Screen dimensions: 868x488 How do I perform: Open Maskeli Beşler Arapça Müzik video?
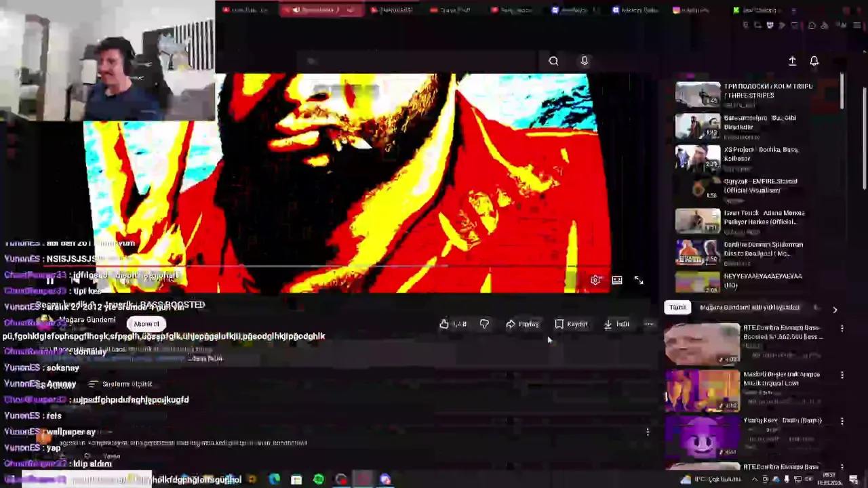743,390
